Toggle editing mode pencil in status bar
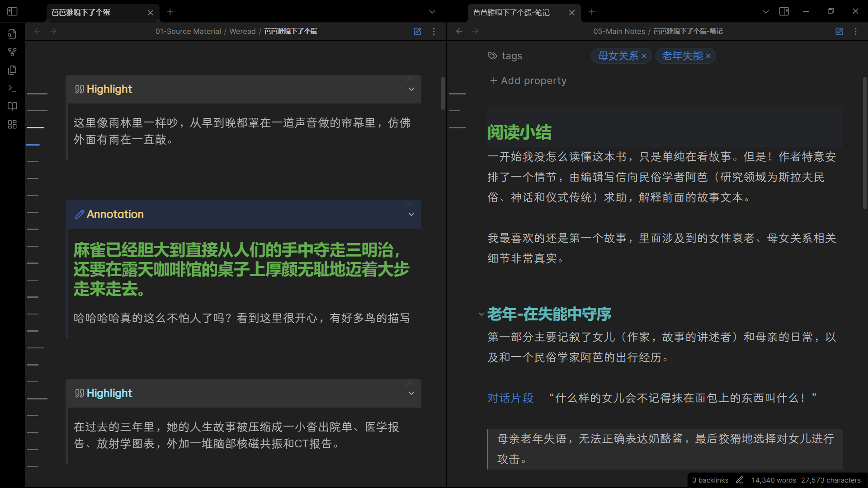Image resolution: width=868 pixels, height=488 pixels. click(740, 480)
